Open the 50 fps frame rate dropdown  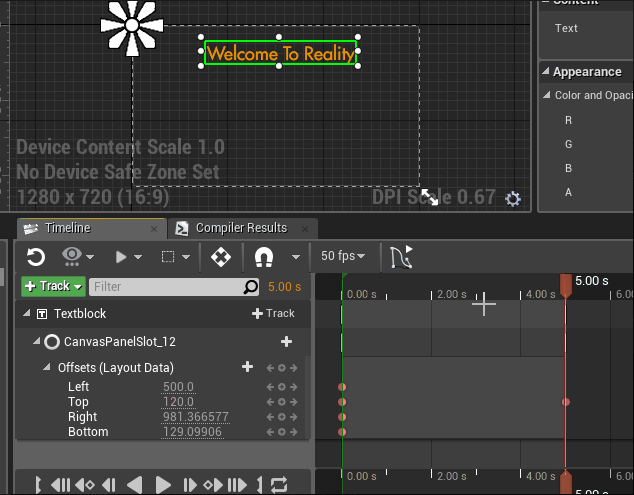[x=343, y=257]
